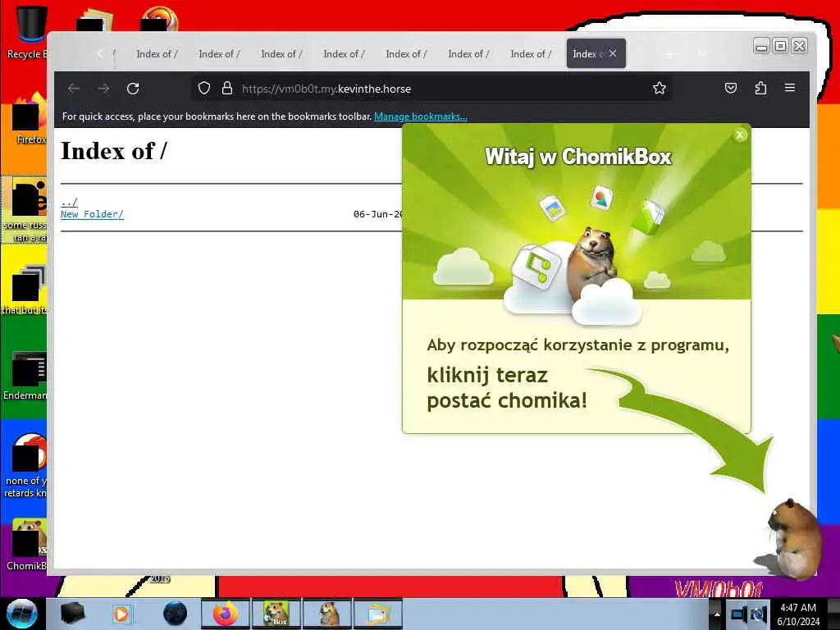Close the ChomikBox welcome popup
The height and width of the screenshot is (630, 840).
[x=740, y=135]
